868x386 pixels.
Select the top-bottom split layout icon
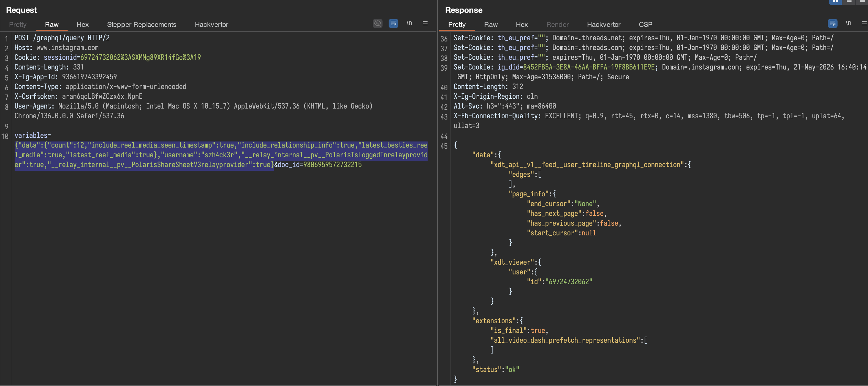pyautogui.click(x=849, y=2)
